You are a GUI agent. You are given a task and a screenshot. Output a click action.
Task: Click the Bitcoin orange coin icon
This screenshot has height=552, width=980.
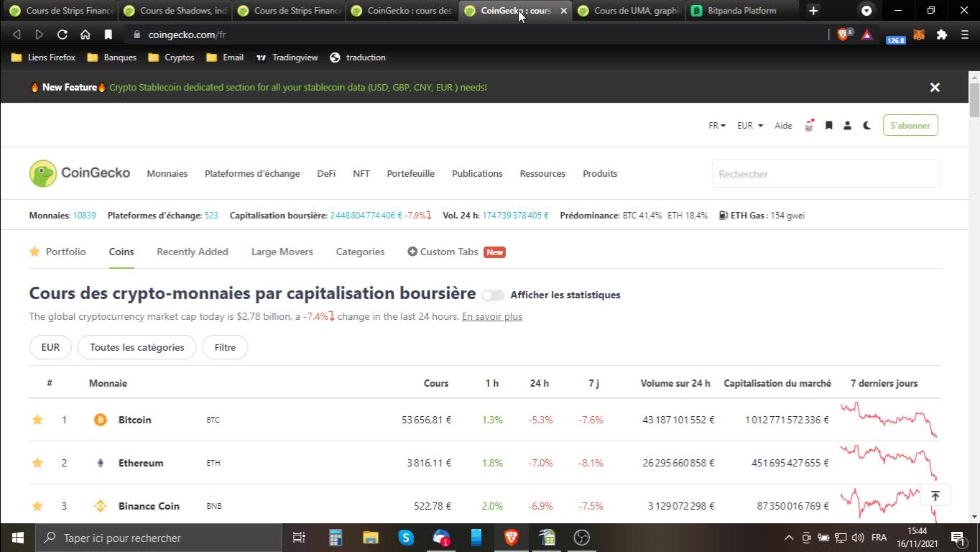pos(101,420)
